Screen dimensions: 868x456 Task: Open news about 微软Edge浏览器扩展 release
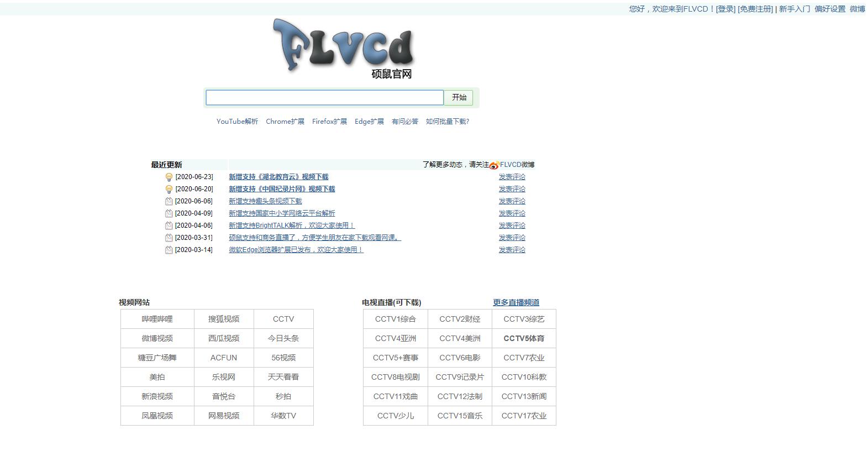tap(296, 250)
